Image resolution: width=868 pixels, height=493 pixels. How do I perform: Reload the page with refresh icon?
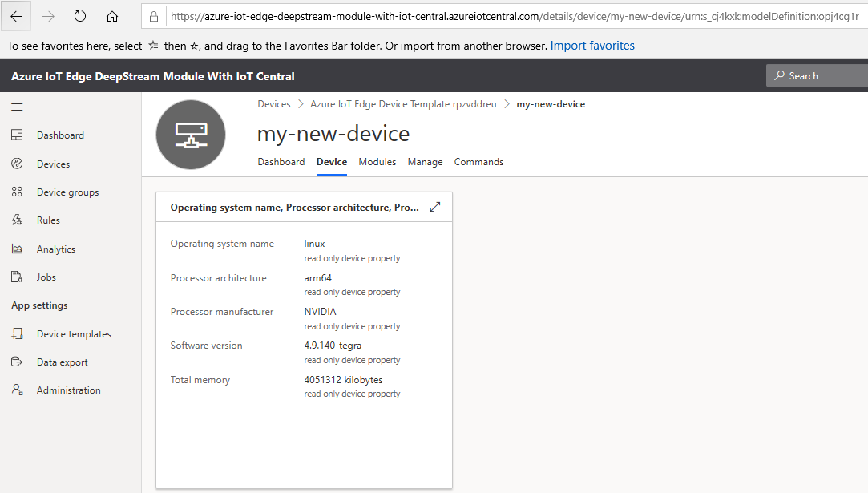point(80,17)
